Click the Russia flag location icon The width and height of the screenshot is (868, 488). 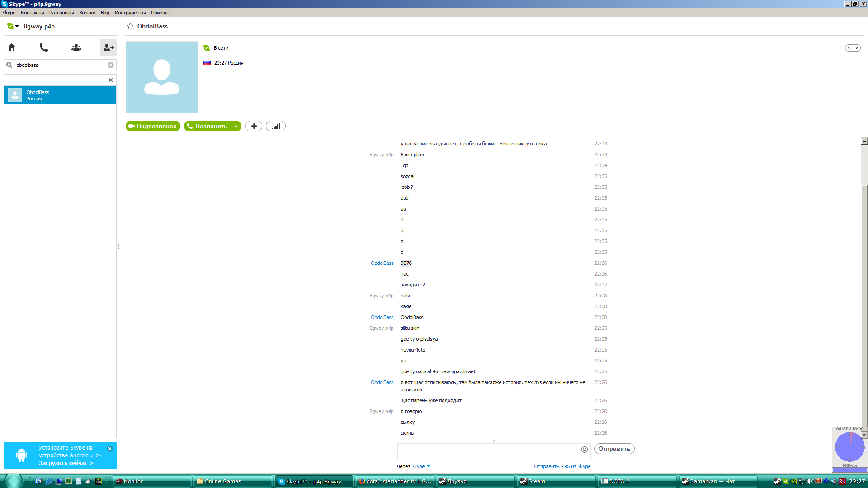[207, 63]
